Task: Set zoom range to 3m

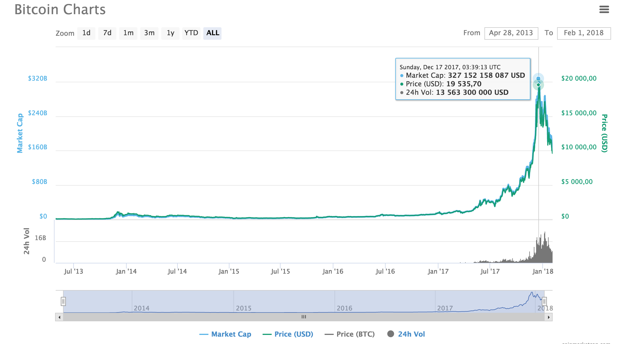Action: (149, 33)
